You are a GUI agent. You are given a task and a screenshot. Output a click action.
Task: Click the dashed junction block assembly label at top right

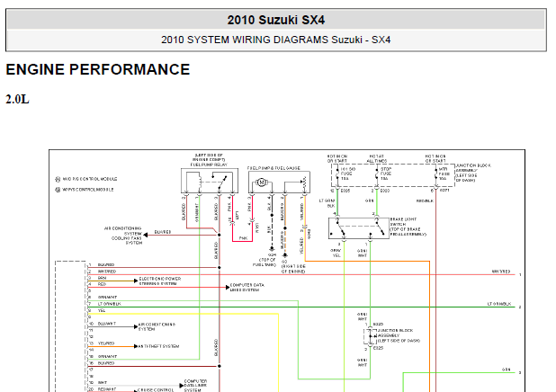pos(473,173)
